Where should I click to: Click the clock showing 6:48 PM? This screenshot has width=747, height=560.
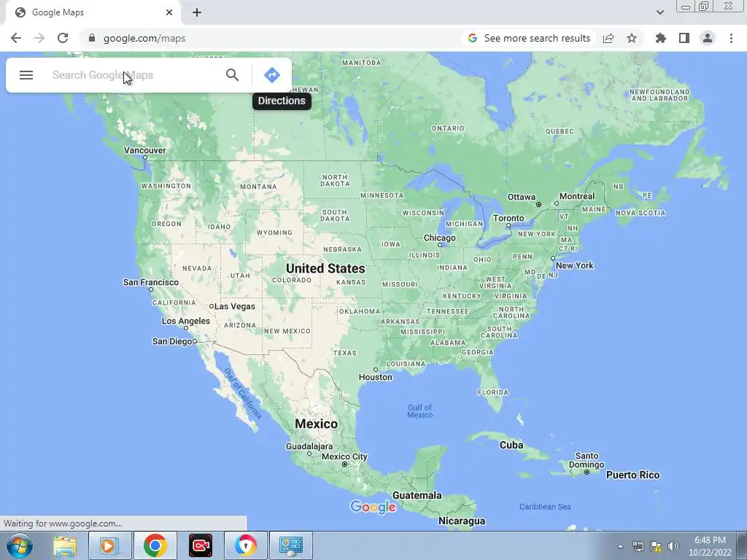click(x=710, y=540)
